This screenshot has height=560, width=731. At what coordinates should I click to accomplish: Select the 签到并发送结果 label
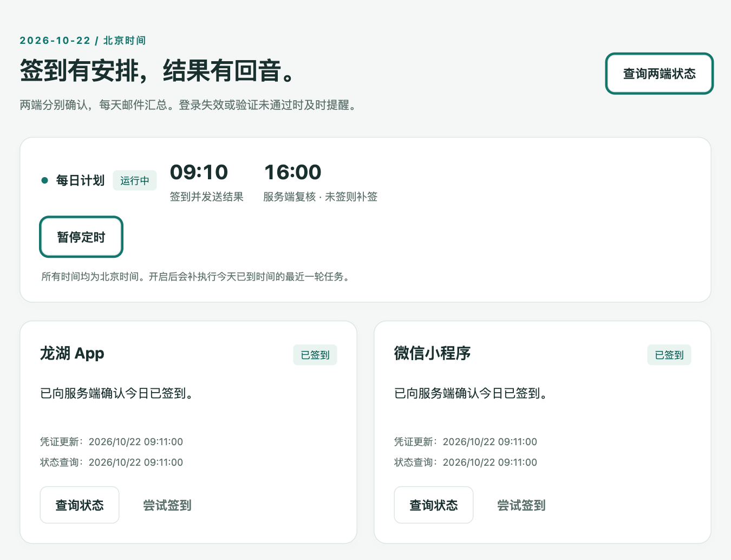click(207, 197)
